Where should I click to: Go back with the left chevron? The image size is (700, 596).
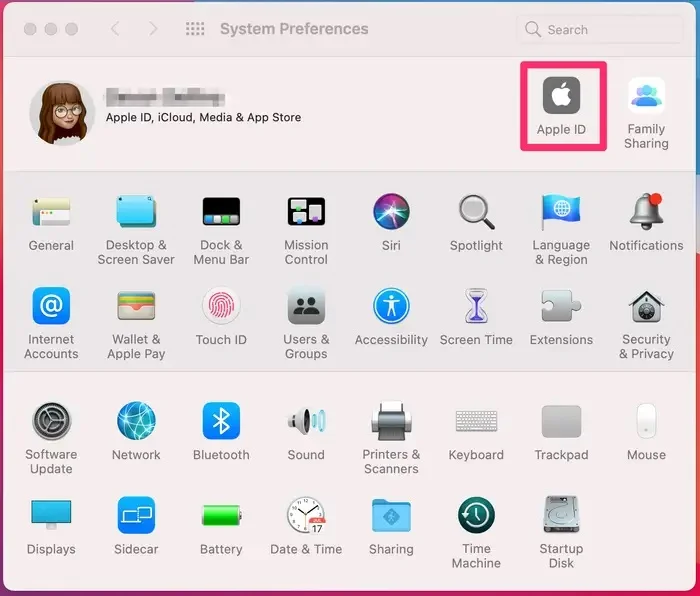115,29
